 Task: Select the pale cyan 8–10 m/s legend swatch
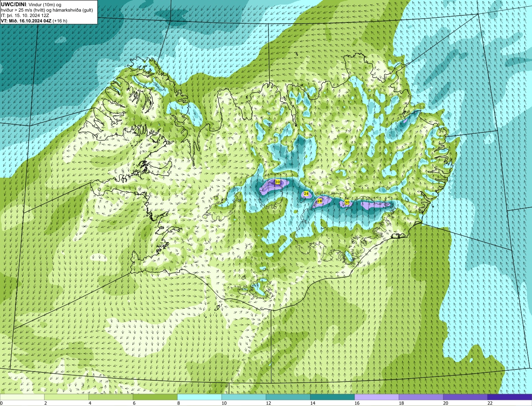click(x=199, y=397)
